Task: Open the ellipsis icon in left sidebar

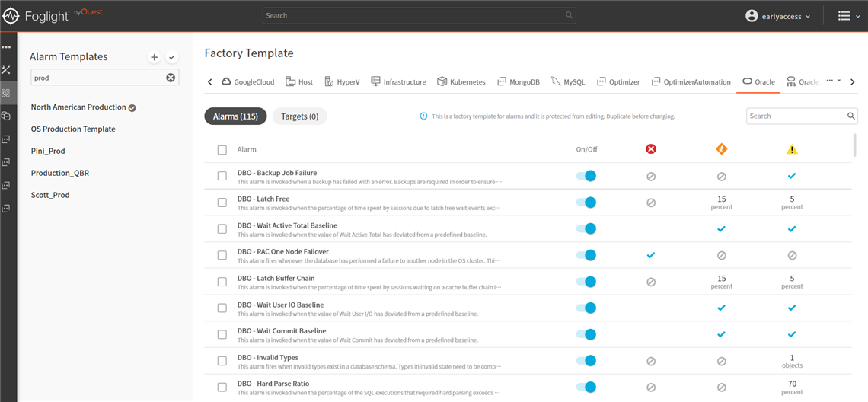Action: tap(7, 47)
